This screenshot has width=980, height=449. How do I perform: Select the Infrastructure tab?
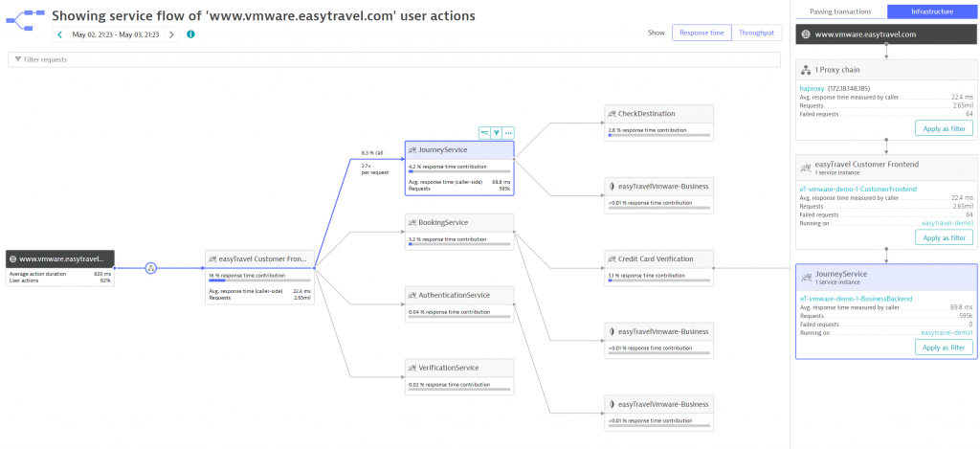tap(932, 11)
